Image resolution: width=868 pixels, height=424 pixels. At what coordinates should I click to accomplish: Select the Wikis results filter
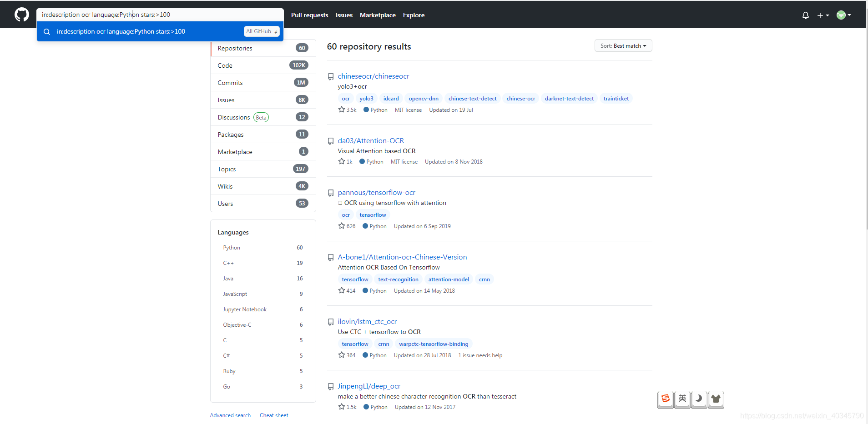pyautogui.click(x=263, y=186)
